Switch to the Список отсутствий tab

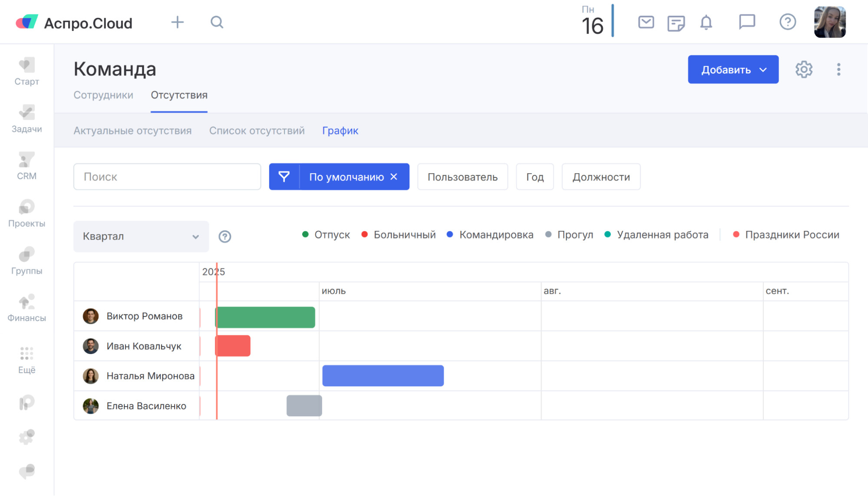[257, 131]
